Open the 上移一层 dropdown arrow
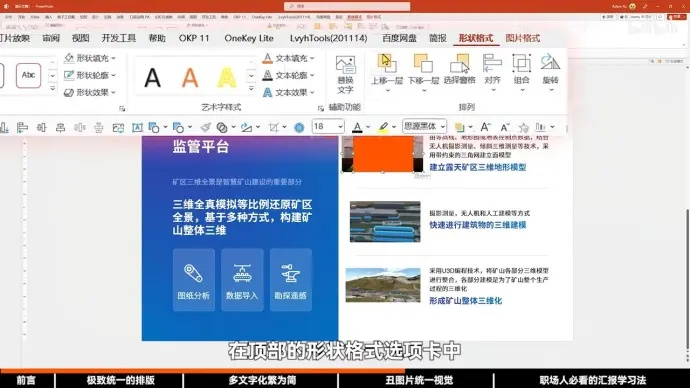This screenshot has height=388, width=690. (x=387, y=90)
